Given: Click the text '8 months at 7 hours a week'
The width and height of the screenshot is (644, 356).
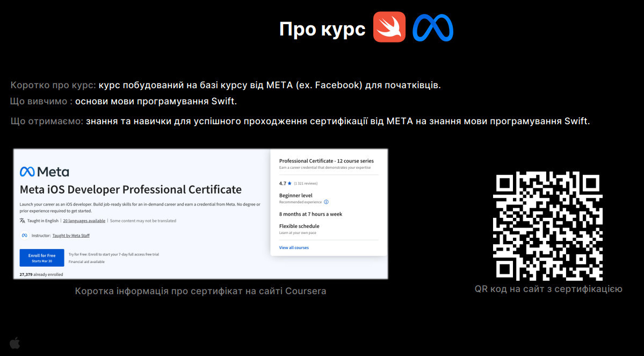Looking at the screenshot, I should (x=310, y=214).
